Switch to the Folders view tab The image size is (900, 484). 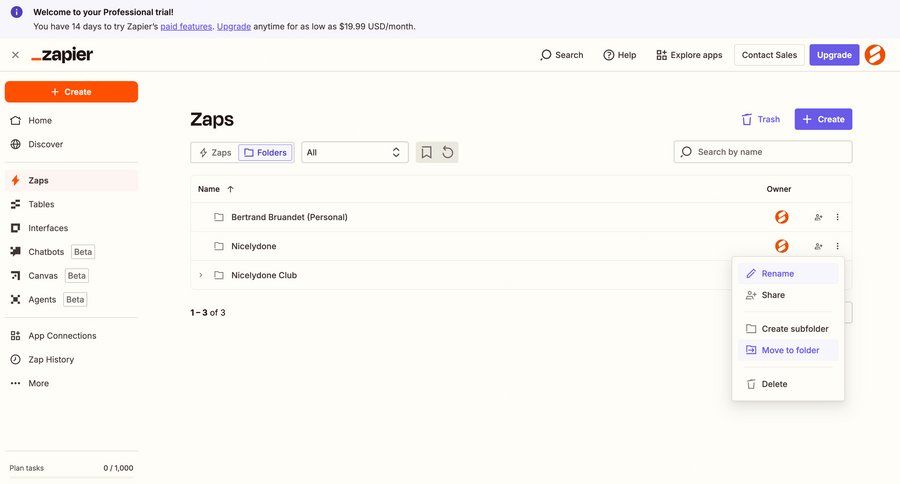click(x=265, y=153)
